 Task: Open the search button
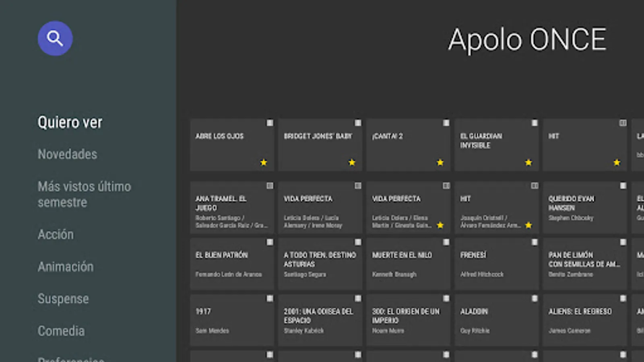(x=55, y=39)
